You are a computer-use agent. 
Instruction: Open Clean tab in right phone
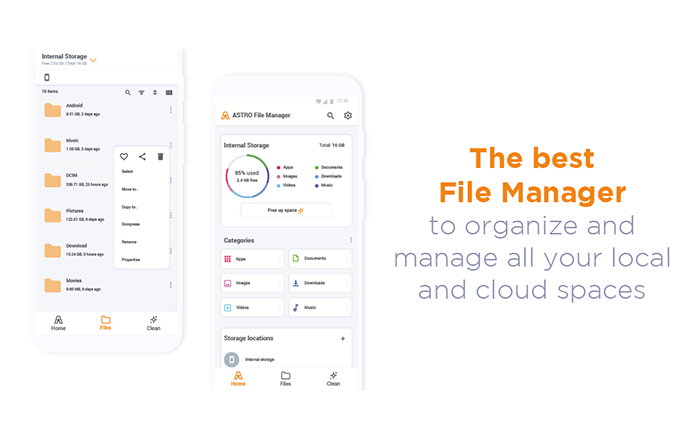[x=333, y=378]
